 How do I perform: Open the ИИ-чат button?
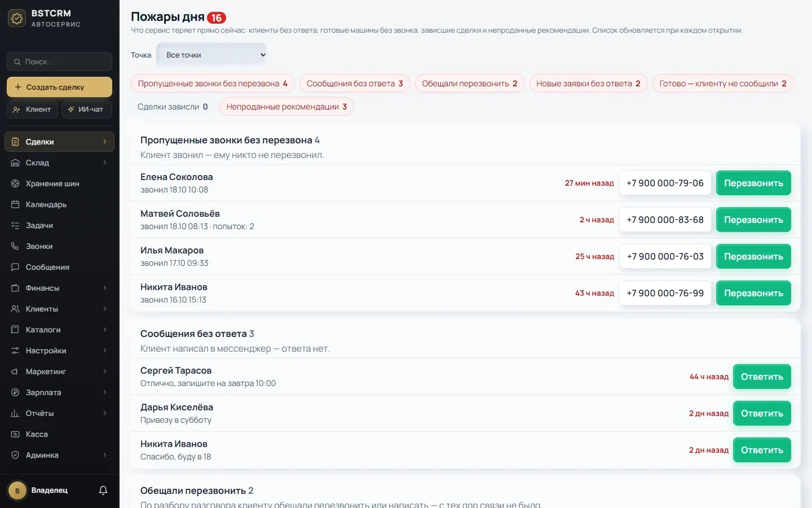86,110
